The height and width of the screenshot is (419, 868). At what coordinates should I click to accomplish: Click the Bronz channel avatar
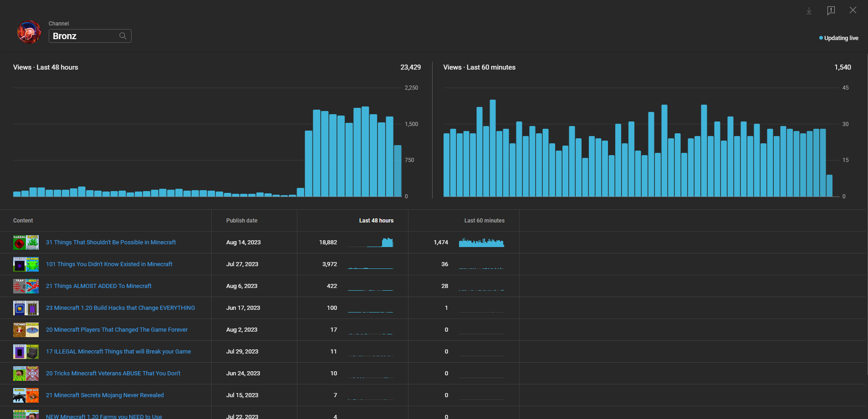point(29,32)
